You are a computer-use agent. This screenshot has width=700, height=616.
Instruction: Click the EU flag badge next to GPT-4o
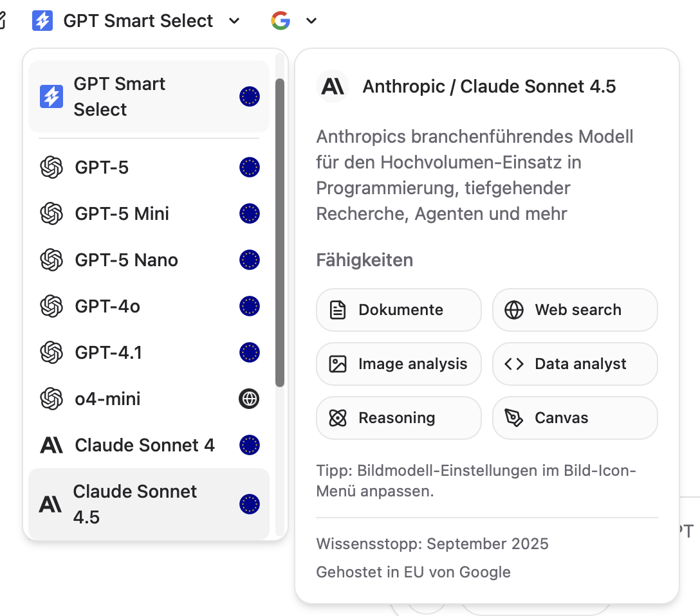click(x=249, y=306)
